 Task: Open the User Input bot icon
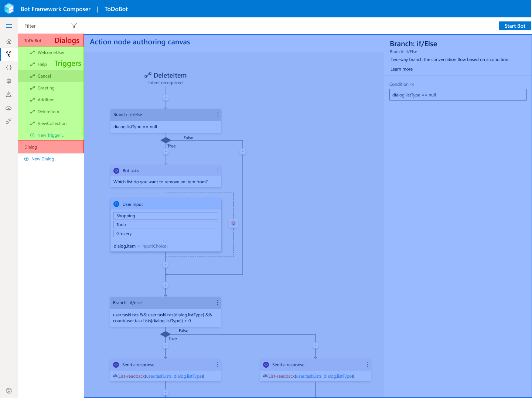(9, 81)
